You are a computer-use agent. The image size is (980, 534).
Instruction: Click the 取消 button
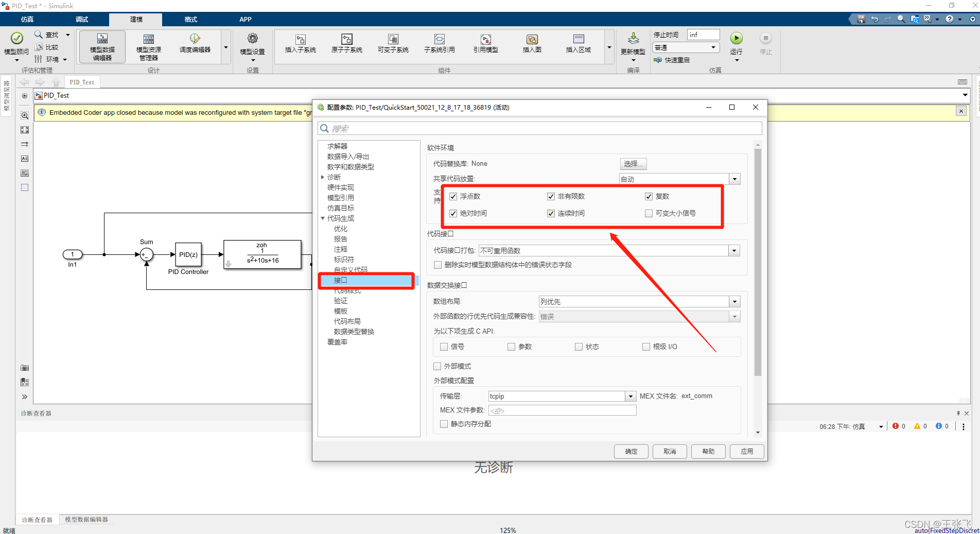click(x=670, y=452)
